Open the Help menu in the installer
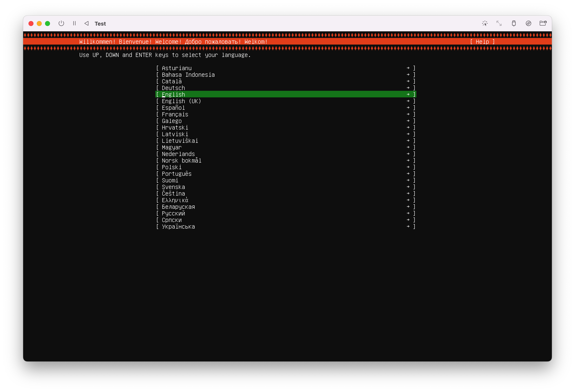The image size is (575, 392). click(482, 42)
